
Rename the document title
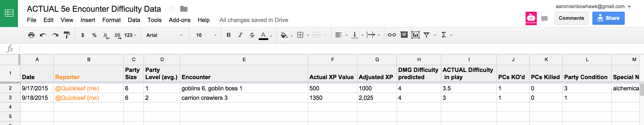pyautogui.click(x=94, y=9)
